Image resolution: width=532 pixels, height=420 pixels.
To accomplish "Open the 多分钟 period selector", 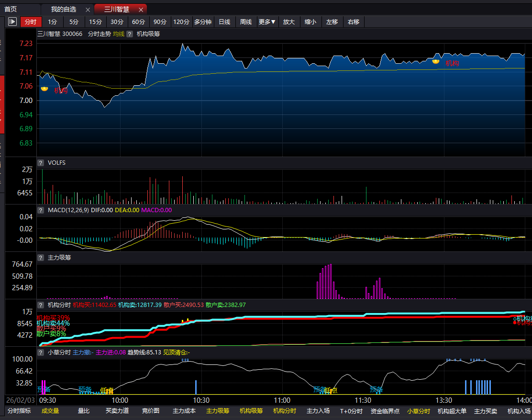I will [203, 22].
